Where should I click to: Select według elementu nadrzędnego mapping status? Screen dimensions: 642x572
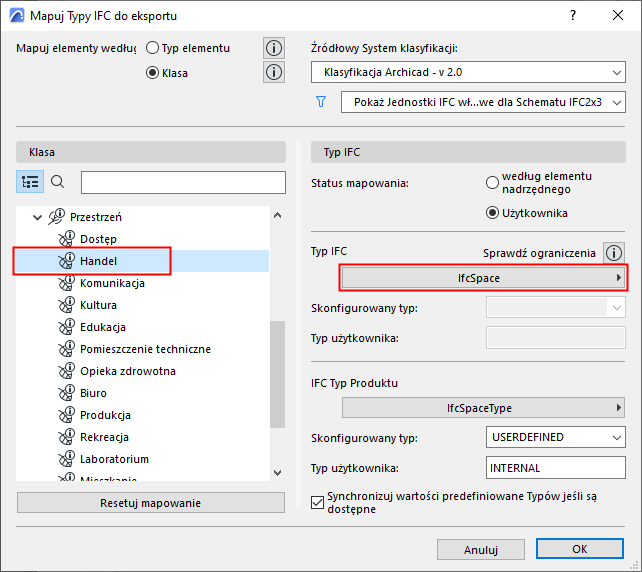click(x=492, y=183)
